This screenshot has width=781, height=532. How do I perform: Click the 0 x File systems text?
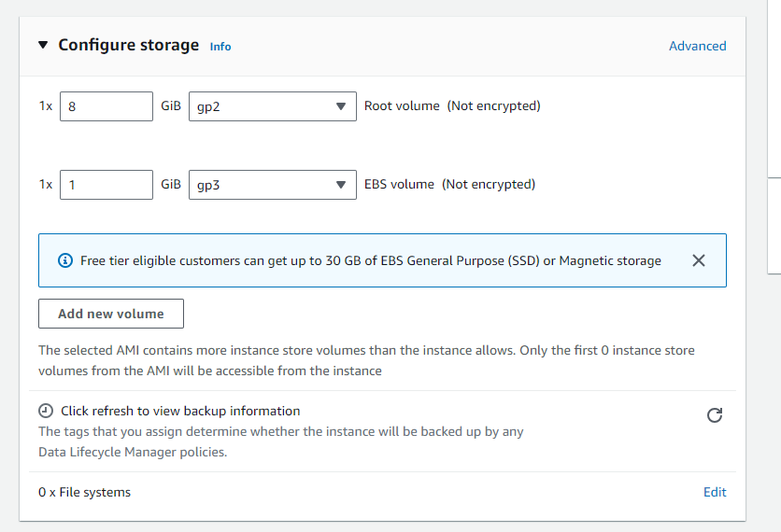coord(85,492)
